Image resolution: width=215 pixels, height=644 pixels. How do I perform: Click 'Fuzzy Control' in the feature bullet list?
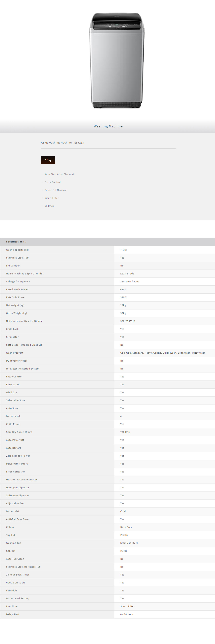(53, 182)
